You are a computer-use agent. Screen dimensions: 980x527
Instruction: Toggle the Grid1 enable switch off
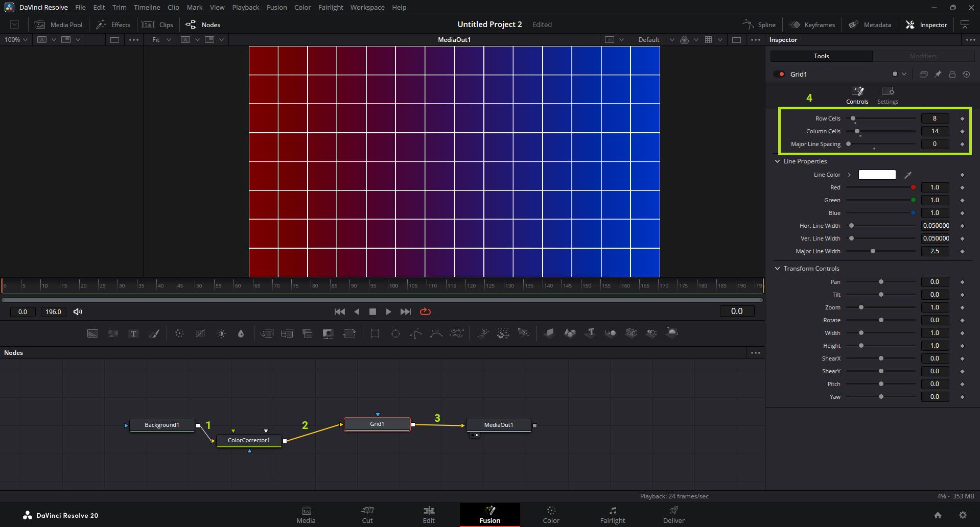point(779,74)
